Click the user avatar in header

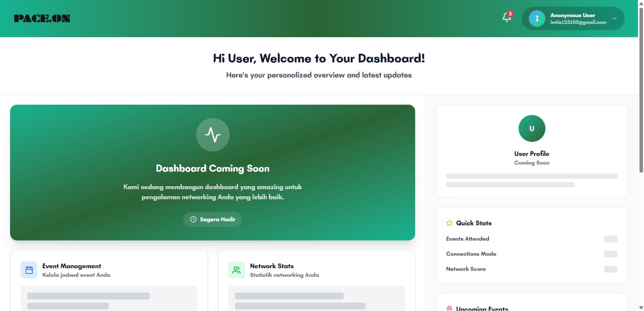(x=537, y=19)
